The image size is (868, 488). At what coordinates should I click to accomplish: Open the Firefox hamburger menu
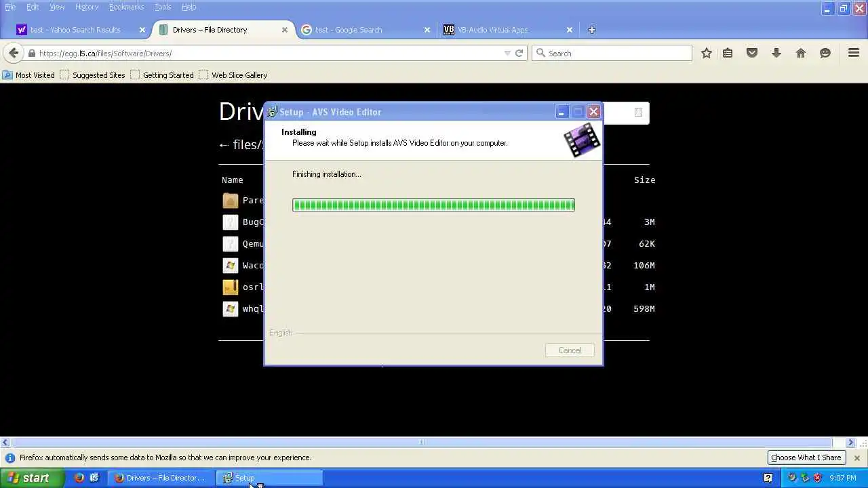click(x=854, y=53)
